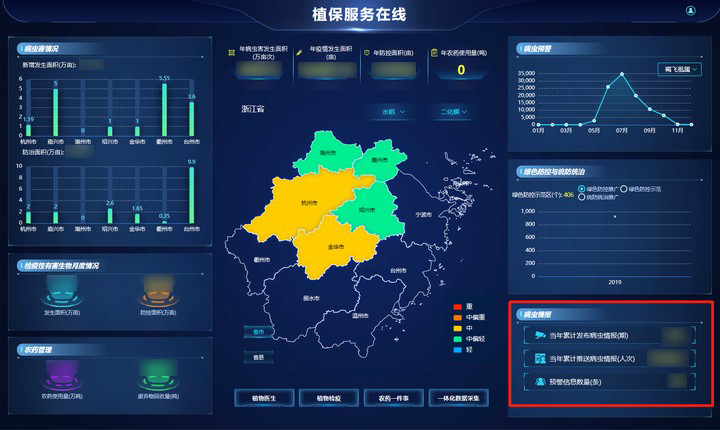The image size is (720, 430).
Task: Click the user profile icon in header
Action: 691,11
